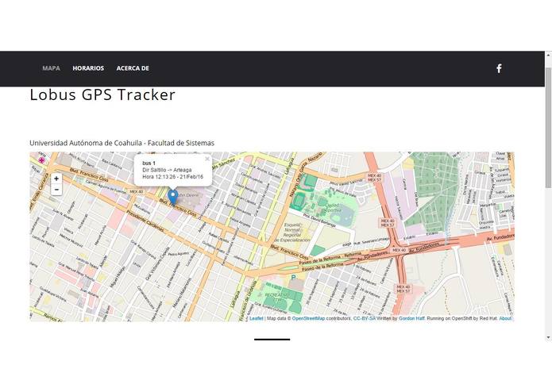Screen dimensions: 552x392
Task: Open the Leaflet attribution link
Action: point(257,318)
